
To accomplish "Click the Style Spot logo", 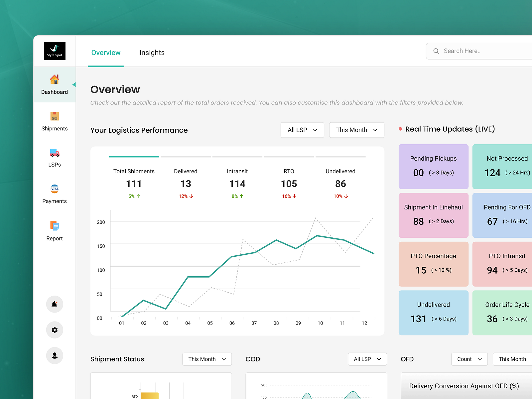I will pos(54,51).
